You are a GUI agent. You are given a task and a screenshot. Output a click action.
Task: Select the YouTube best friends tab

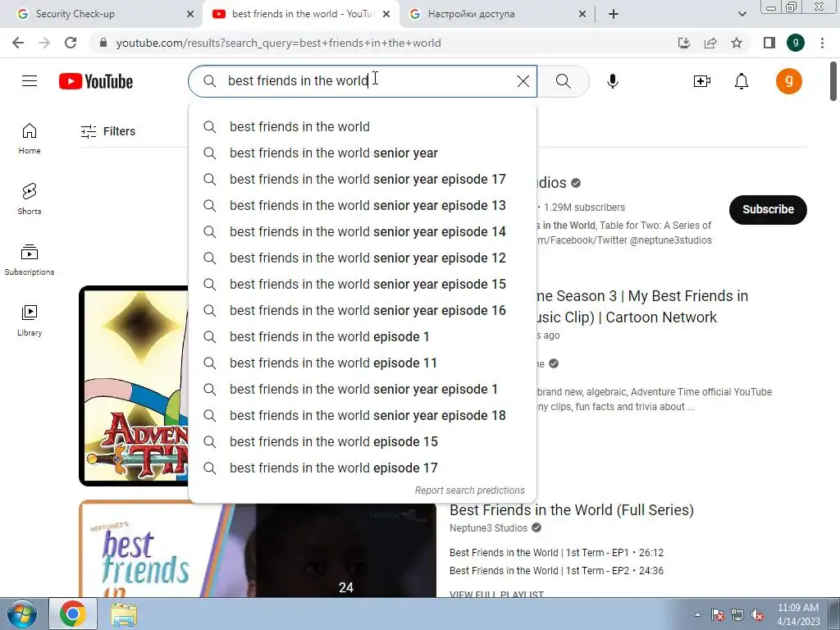click(300, 14)
